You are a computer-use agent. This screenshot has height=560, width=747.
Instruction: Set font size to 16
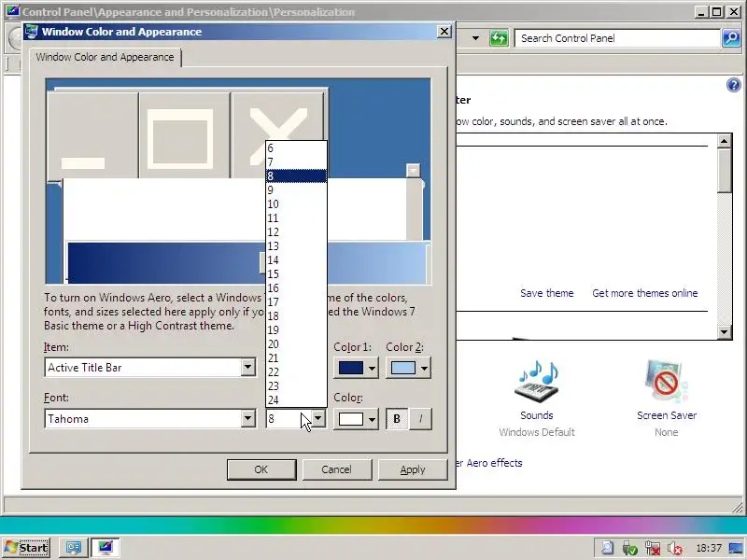point(296,288)
